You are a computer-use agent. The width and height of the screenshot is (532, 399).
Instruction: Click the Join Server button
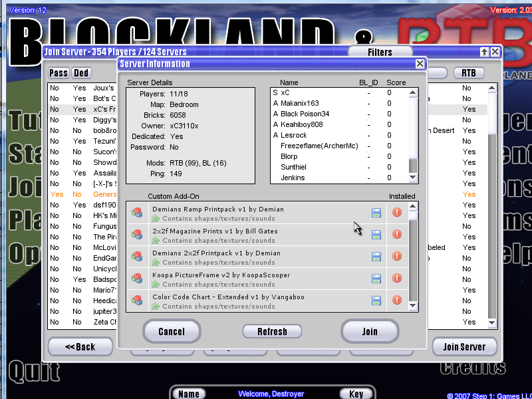[x=464, y=346]
